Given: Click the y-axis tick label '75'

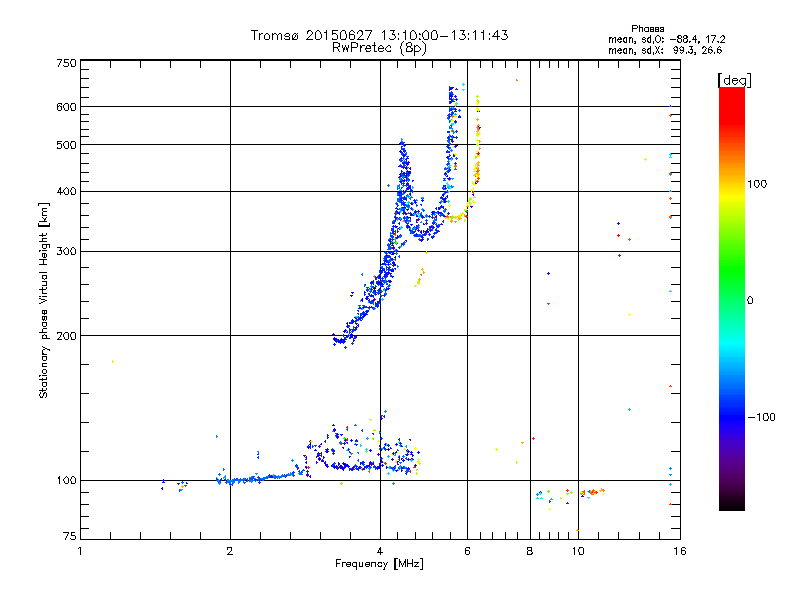Looking at the screenshot, I should pyautogui.click(x=70, y=536).
